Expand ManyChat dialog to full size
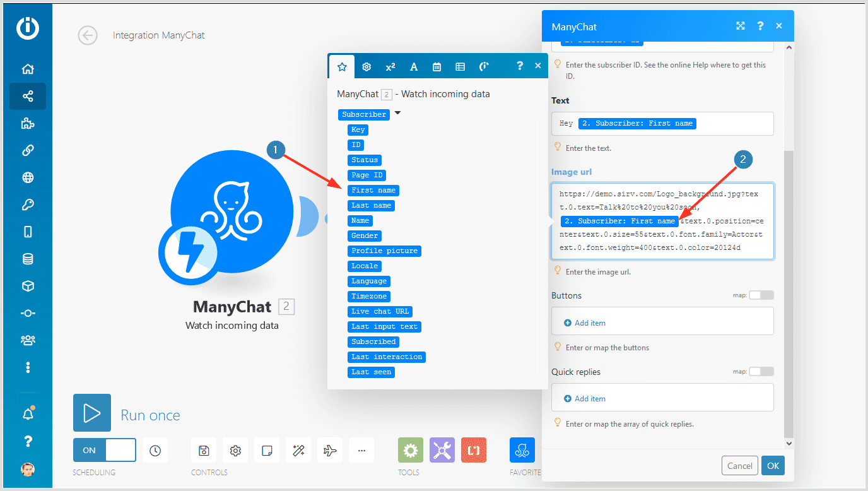This screenshot has width=868, height=491. point(741,26)
